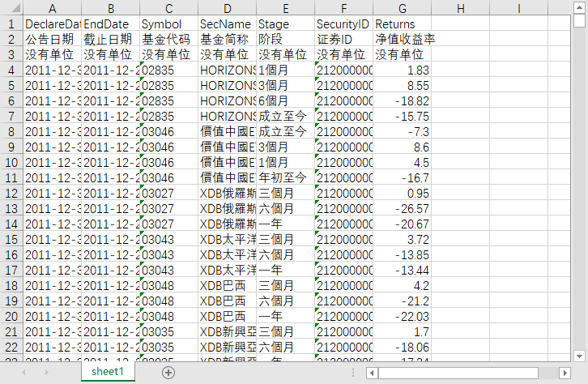Click the Stage header cell
Screen dimensions: 588x384
click(285, 24)
